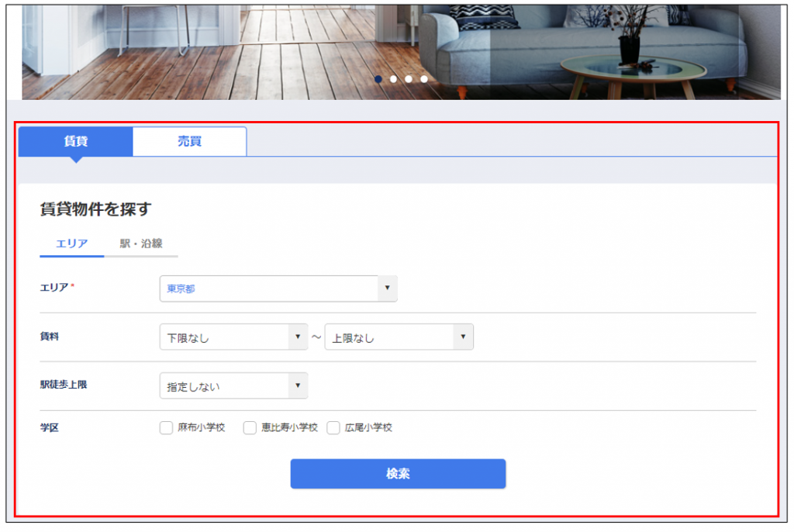Expand the 賃料 minimum dropdown 下限なし
Viewport: 794px width, 532px height.
point(224,337)
